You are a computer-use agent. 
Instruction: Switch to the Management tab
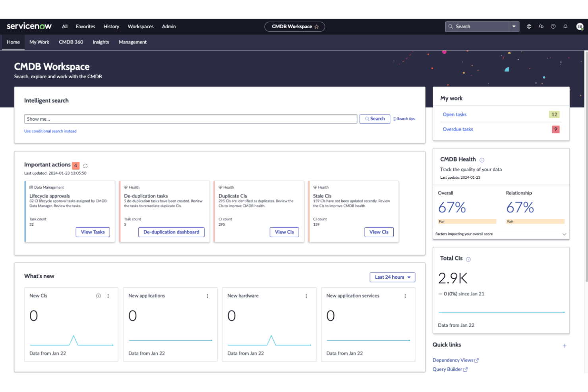(133, 42)
